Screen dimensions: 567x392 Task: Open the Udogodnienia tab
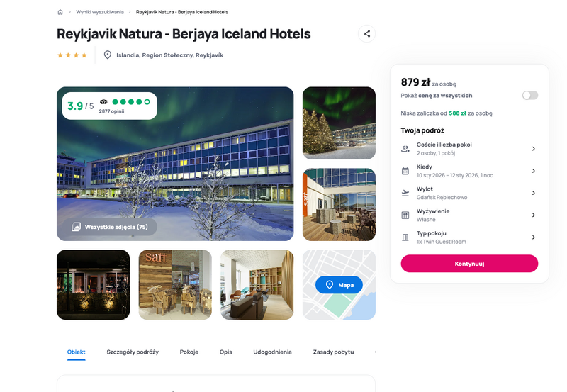click(272, 352)
